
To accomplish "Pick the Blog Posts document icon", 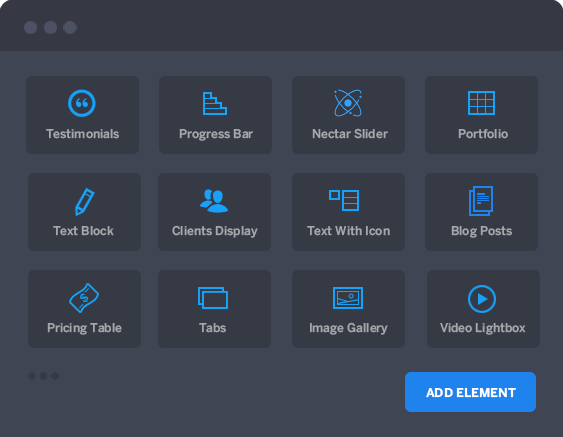I will tap(481, 201).
